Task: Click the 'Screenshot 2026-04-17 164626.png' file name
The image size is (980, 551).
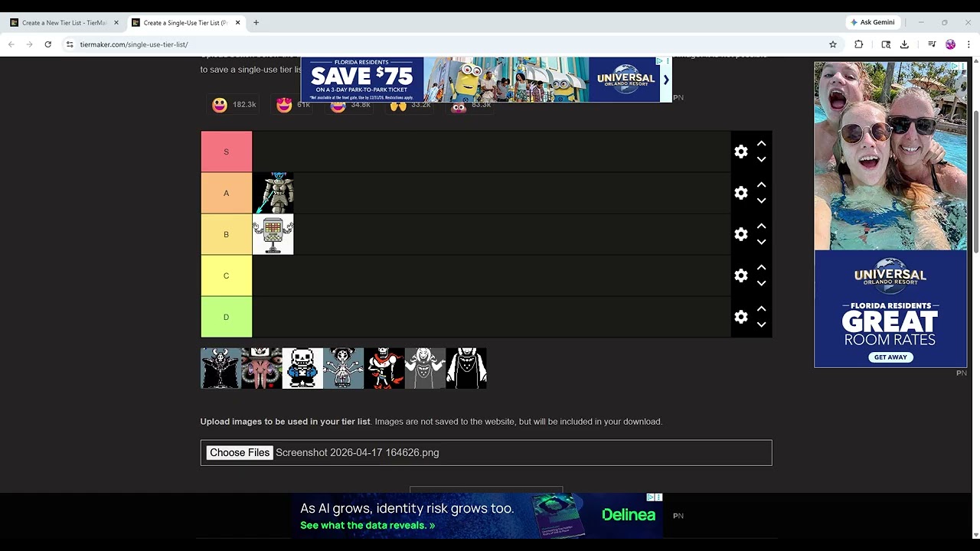Action: pos(357,452)
